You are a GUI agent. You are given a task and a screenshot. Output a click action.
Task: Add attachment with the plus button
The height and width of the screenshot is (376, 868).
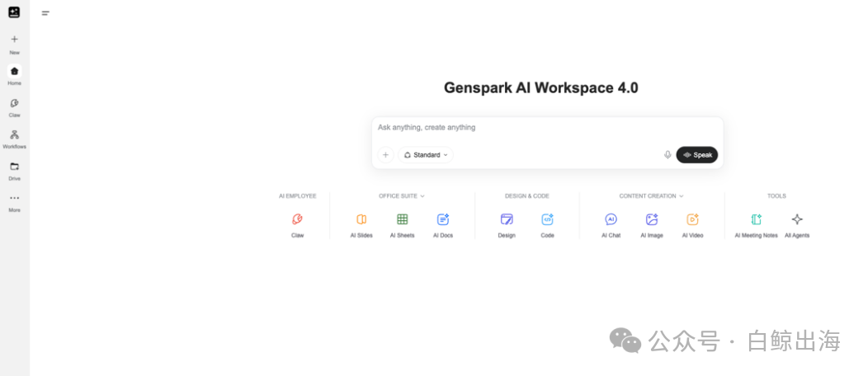[x=386, y=155]
